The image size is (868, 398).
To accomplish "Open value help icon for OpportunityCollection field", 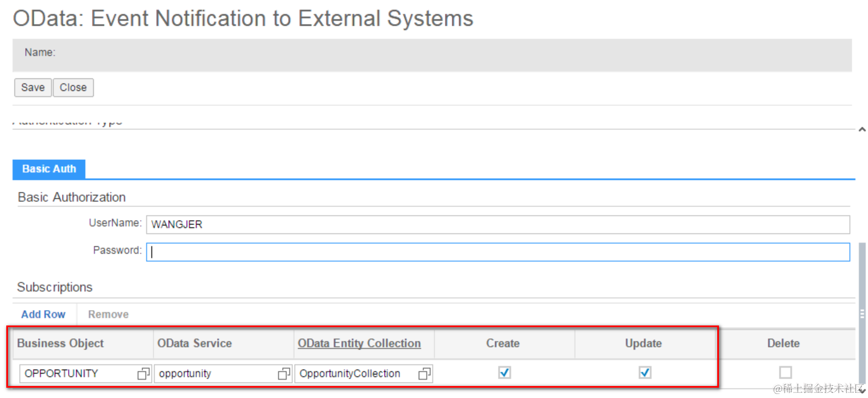I will (x=424, y=373).
